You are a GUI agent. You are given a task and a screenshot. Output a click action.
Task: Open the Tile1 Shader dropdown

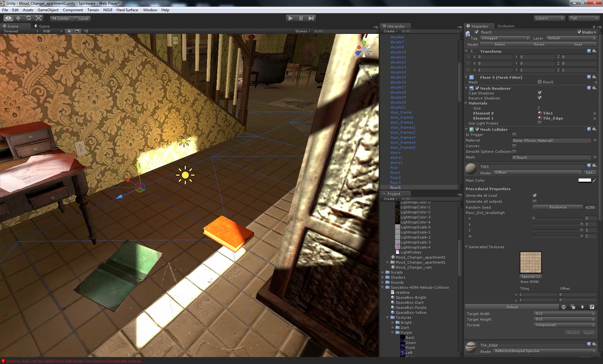click(537, 173)
